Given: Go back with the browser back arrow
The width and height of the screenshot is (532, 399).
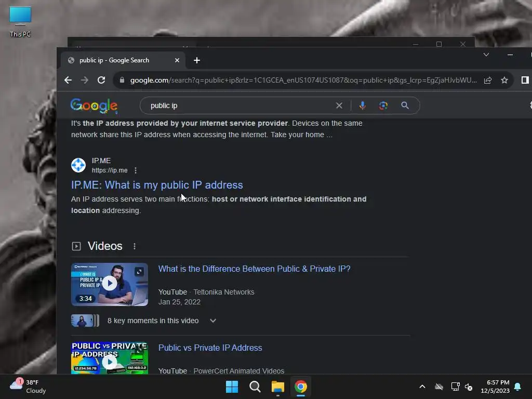Looking at the screenshot, I should tap(68, 80).
